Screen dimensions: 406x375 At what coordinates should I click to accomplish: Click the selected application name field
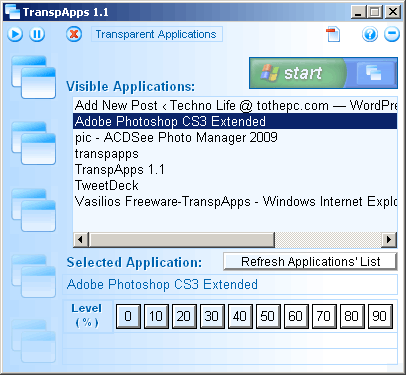click(x=230, y=285)
